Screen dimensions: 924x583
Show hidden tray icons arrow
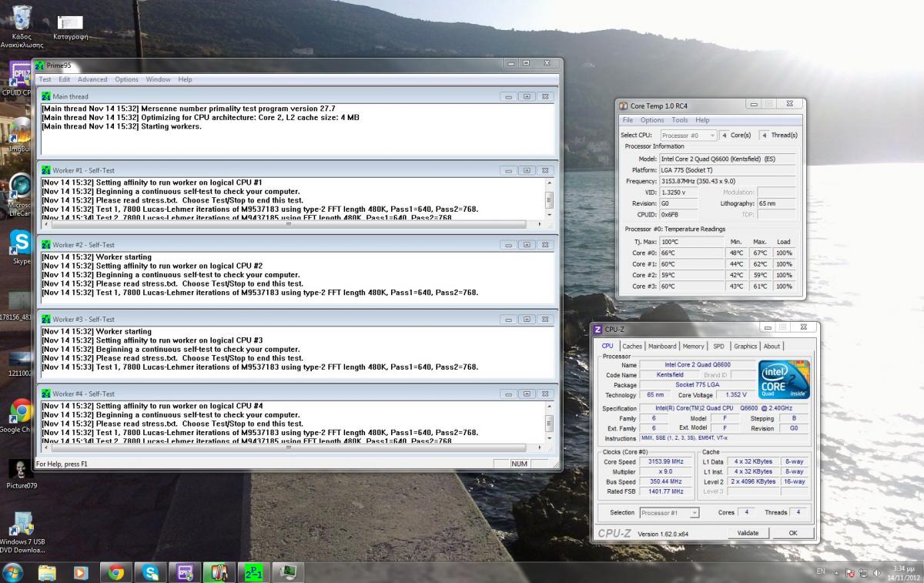point(837,573)
